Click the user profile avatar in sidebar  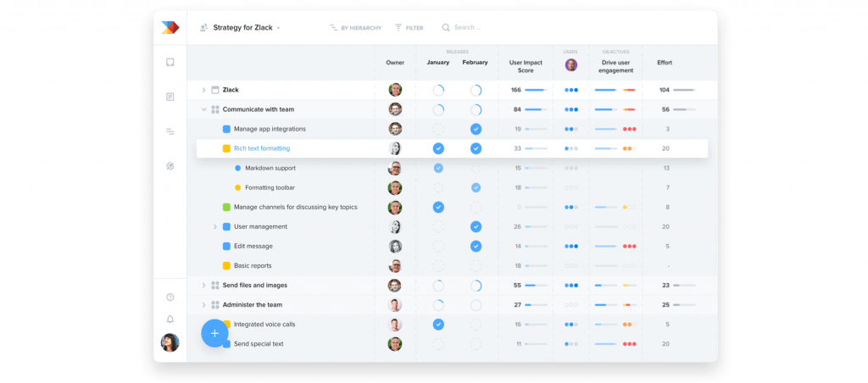pos(170,342)
